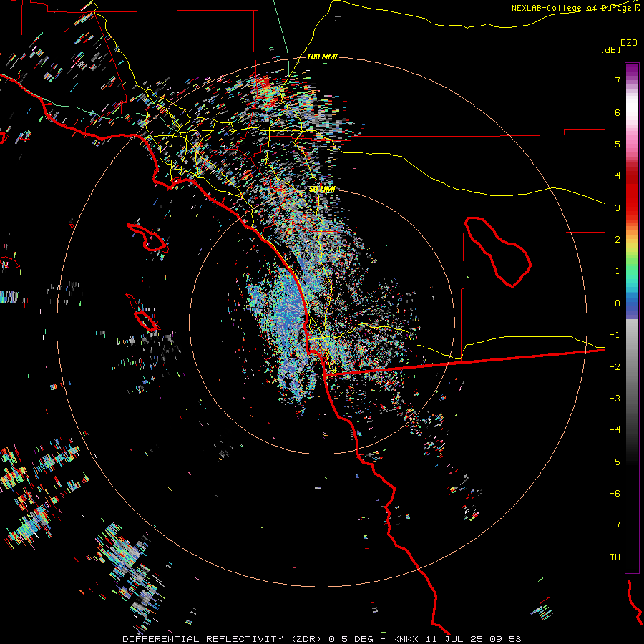Click the color scale label -6
This screenshot has height=644, width=644.
tap(615, 494)
